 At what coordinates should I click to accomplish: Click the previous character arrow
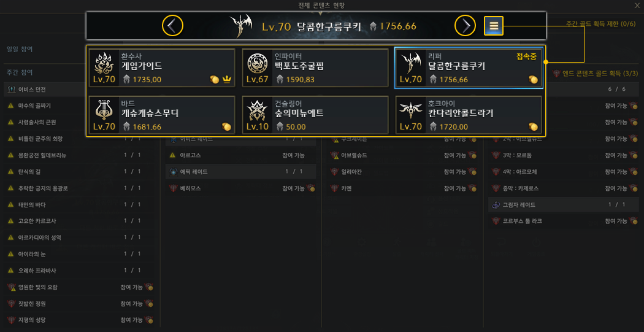pos(172,26)
